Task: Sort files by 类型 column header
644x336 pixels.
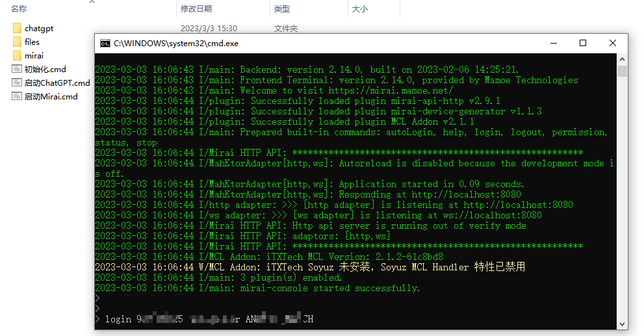Action: (x=282, y=8)
